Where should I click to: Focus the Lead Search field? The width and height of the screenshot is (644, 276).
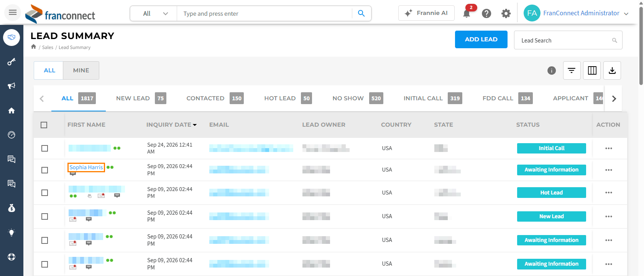[x=568, y=40]
